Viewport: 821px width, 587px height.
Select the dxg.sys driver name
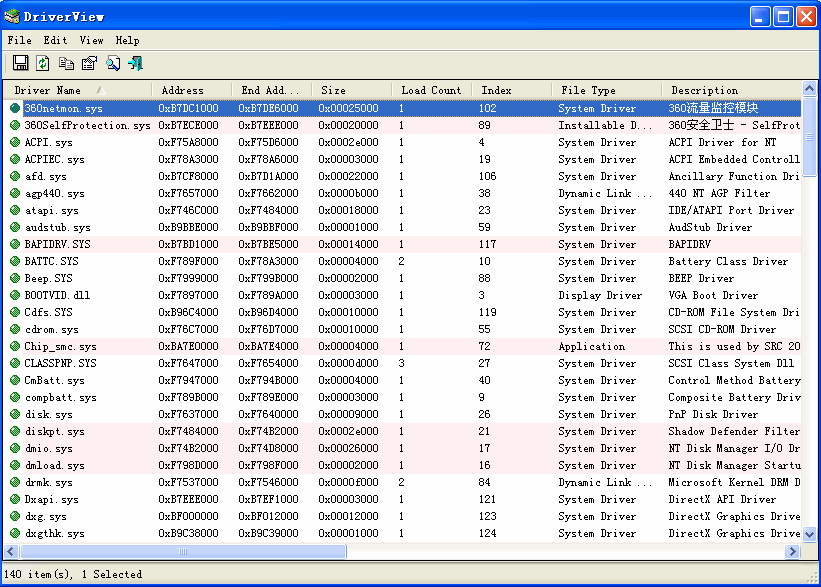click(46, 517)
